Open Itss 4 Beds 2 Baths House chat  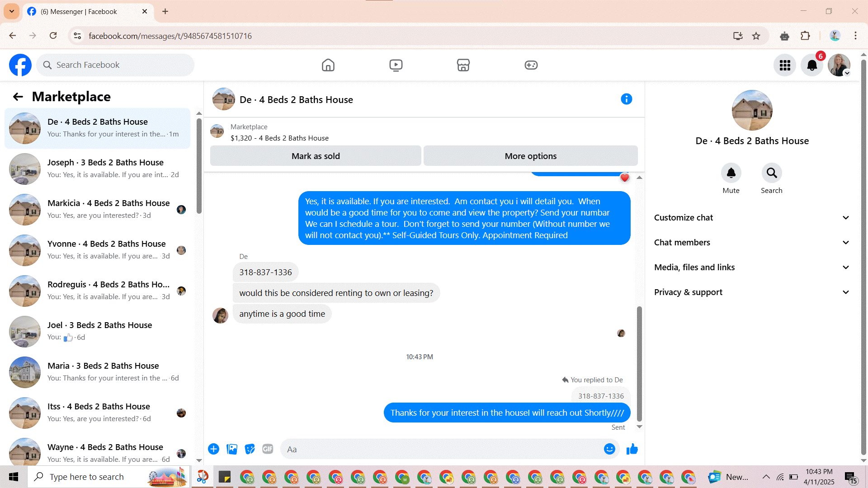[97, 413]
